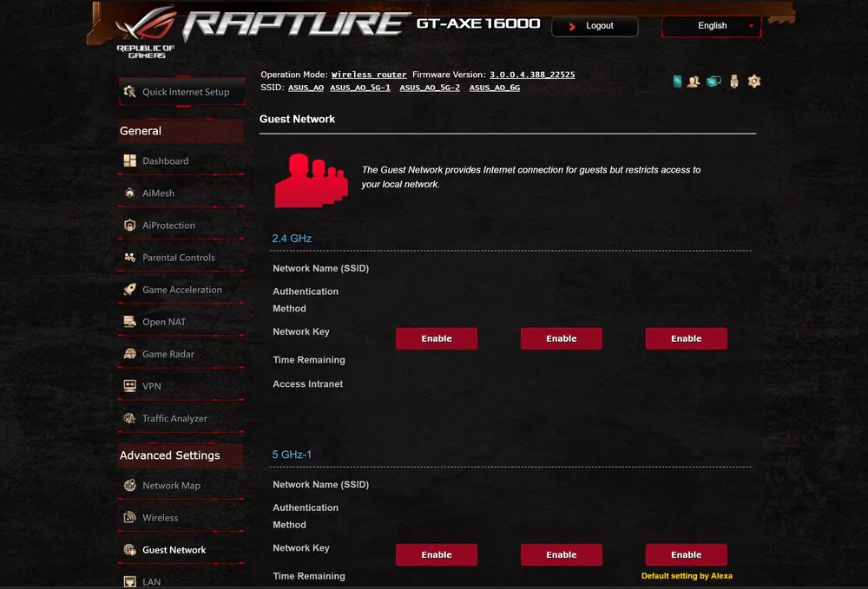Click the Traffic Analyzer icon
The height and width of the screenshot is (589, 868).
(x=129, y=418)
